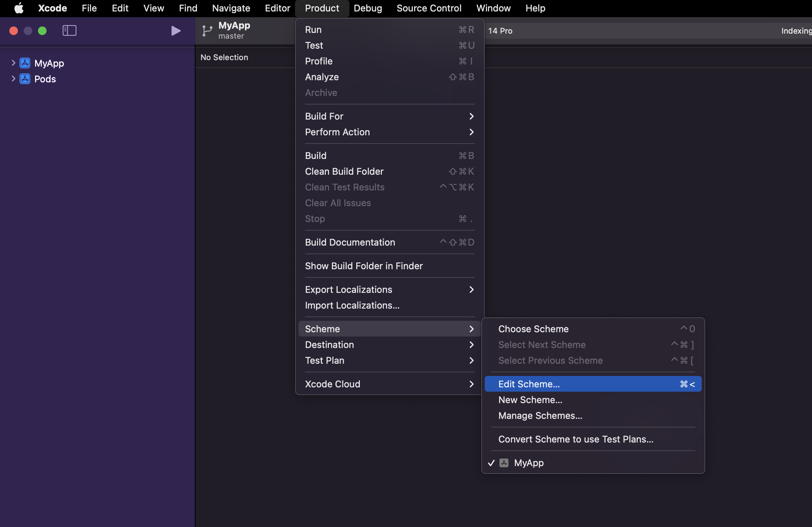
Task: Open the View menu
Action: [x=154, y=8]
